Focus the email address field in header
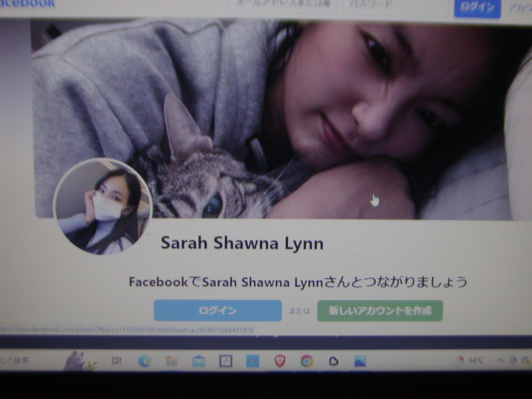532x399 pixels. (x=282, y=5)
